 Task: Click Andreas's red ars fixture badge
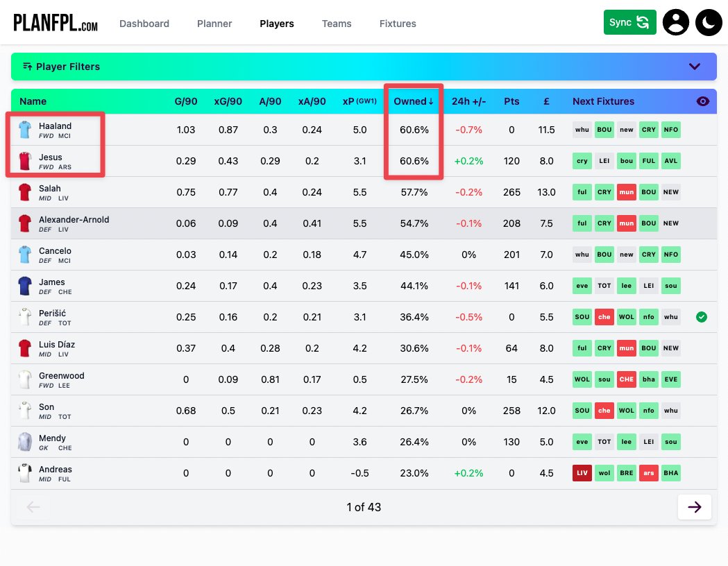point(649,473)
